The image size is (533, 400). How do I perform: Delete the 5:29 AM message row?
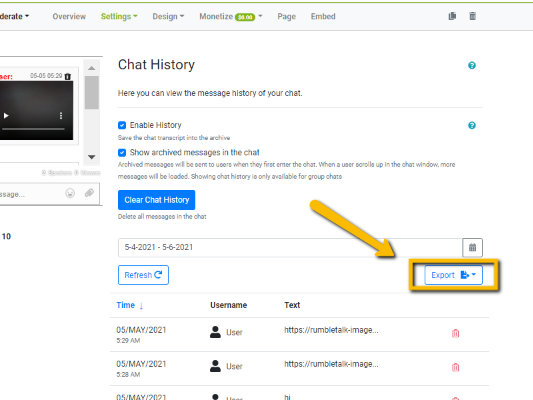click(x=455, y=333)
